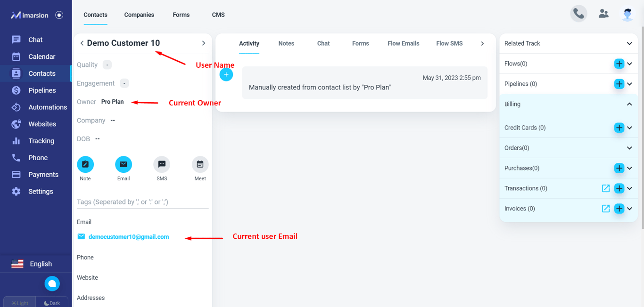
Task: Open Transactions in external view icon
Action: 606,188
